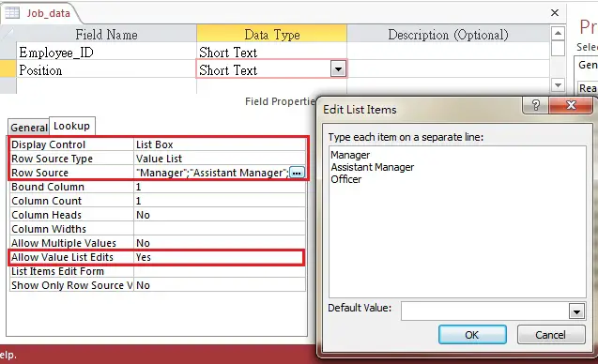Select the Position row selector
Image resolution: width=598 pixels, height=364 pixels.
pyautogui.click(x=8, y=69)
